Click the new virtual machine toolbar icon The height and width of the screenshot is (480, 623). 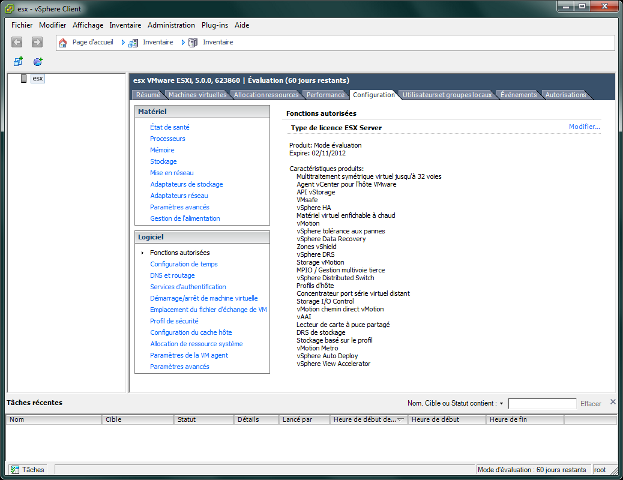pos(18,62)
